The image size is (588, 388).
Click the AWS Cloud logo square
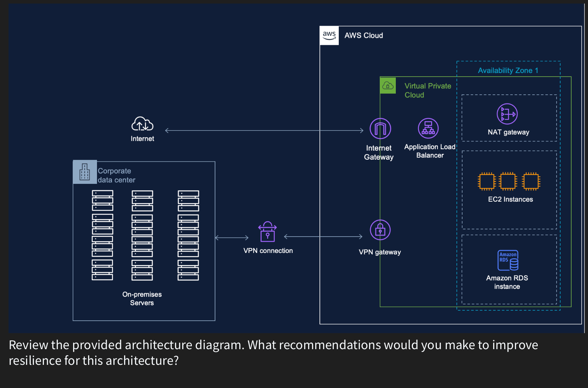(x=329, y=35)
